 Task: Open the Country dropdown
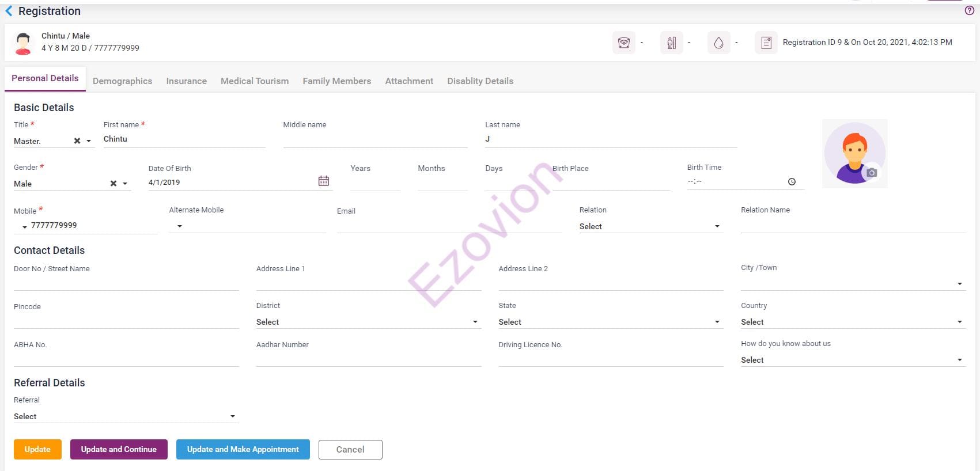pyautogui.click(x=959, y=322)
